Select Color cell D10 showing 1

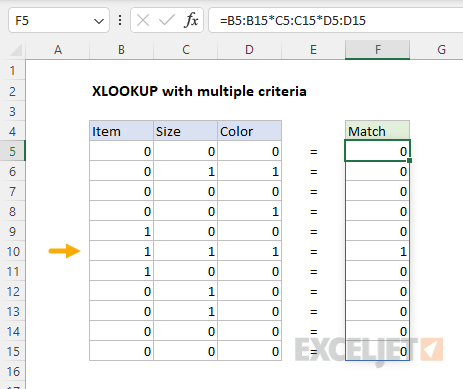[x=249, y=251]
